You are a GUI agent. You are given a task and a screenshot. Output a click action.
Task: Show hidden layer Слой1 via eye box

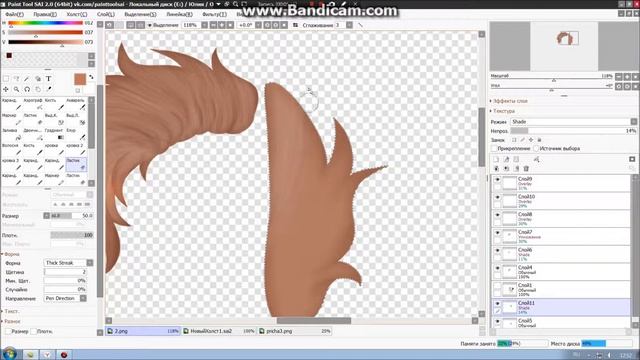pos(497,286)
